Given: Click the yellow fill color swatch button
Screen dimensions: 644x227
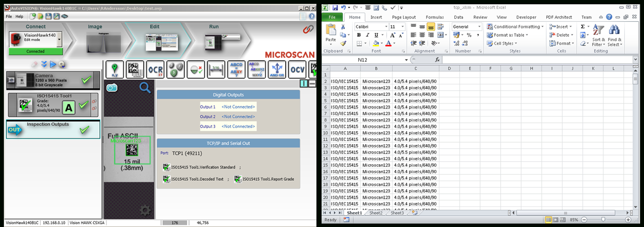Looking at the screenshot, I should [x=376, y=43].
